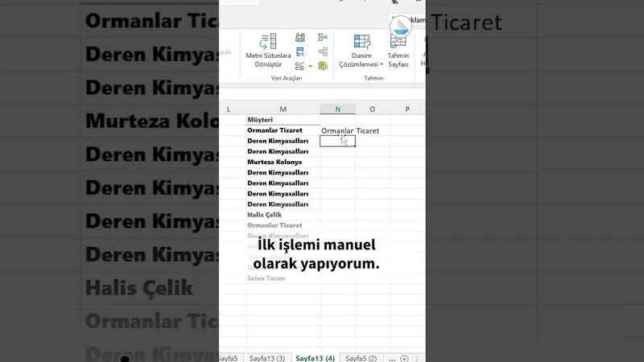Open the Data Validation tool
This screenshot has height=362, width=644.
(299, 66)
